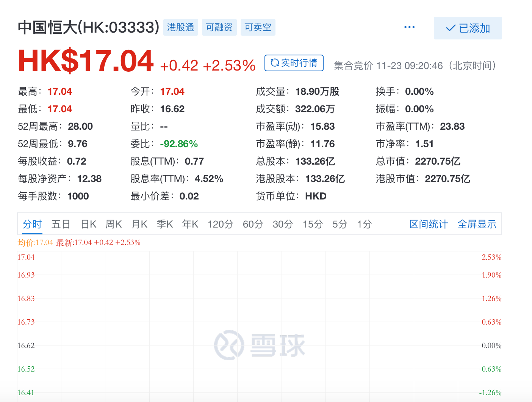Open the 季K chart tab
The image size is (532, 402).
(x=165, y=224)
